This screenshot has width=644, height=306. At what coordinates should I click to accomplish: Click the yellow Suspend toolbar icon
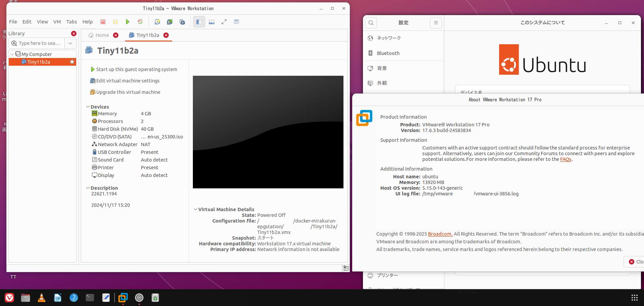coord(115,22)
